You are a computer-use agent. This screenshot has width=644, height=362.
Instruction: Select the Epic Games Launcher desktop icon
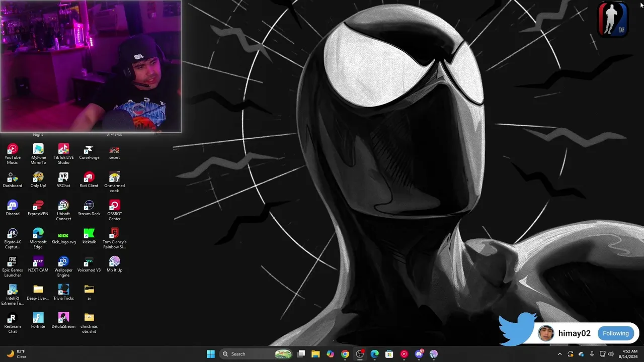13,266
